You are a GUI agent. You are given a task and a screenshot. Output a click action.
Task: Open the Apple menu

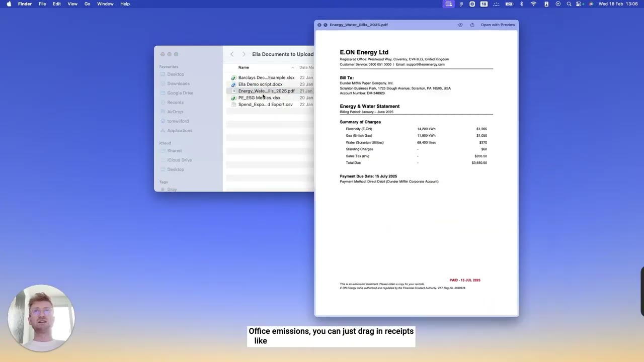(9, 4)
